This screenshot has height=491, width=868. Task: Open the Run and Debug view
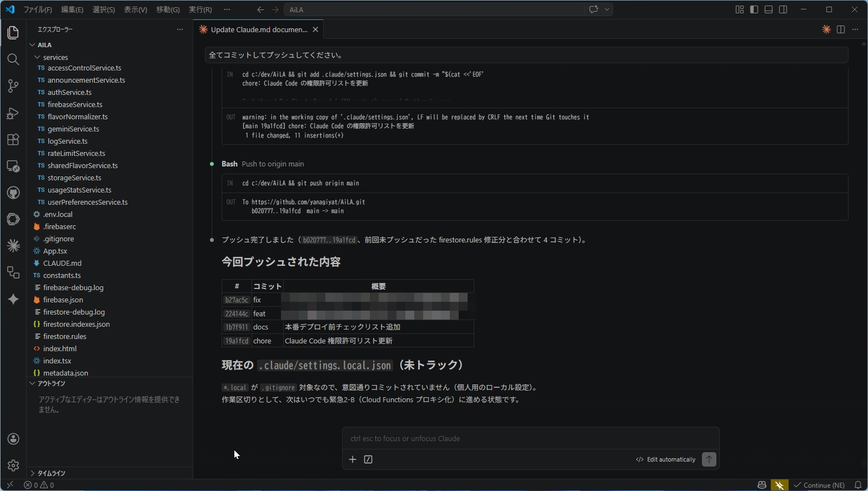coord(13,113)
